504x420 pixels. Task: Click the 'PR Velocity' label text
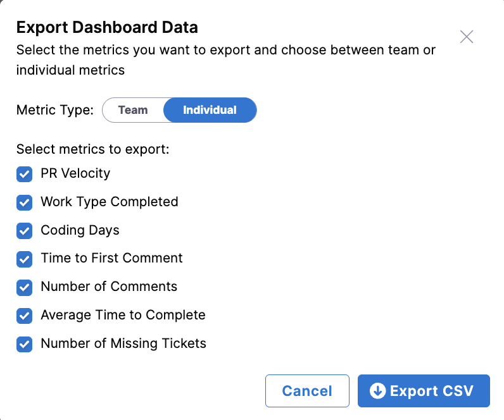[75, 173]
